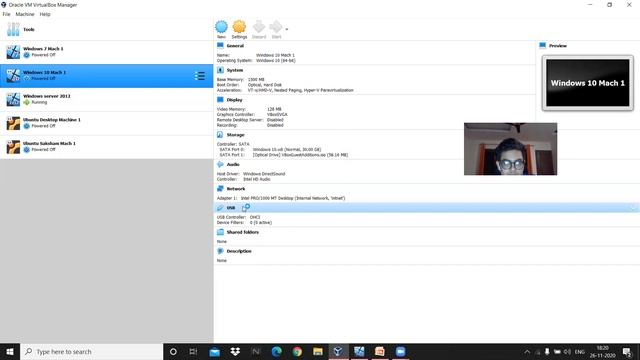Open File Explorer from the taskbar
Screen dimensions: 640x360
(x=318, y=351)
